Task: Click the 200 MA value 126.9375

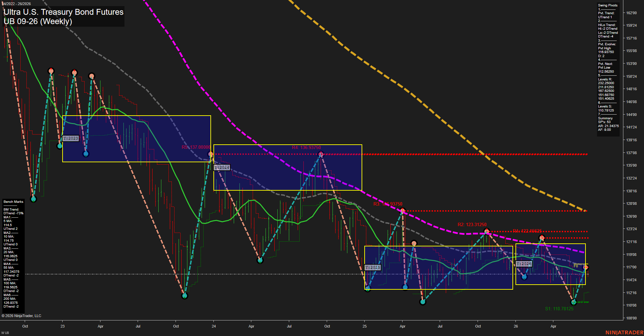Action: click(x=10, y=303)
